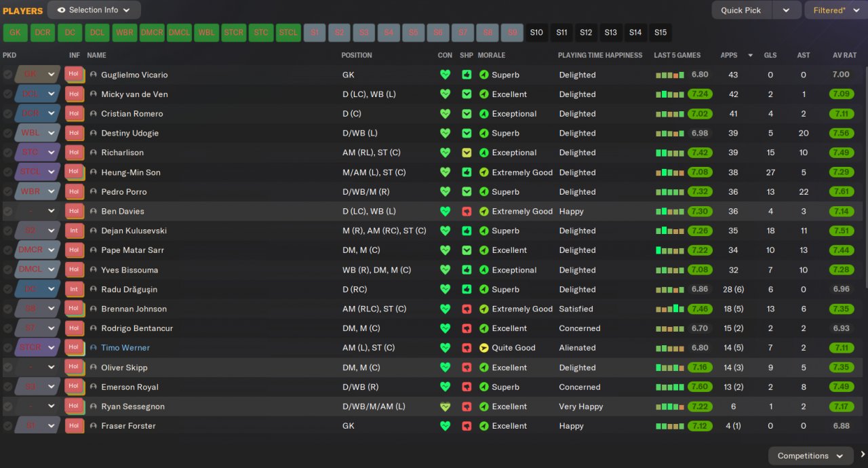
Task: Click last 5 games form bars for Pedro Porro
Action: (670, 192)
